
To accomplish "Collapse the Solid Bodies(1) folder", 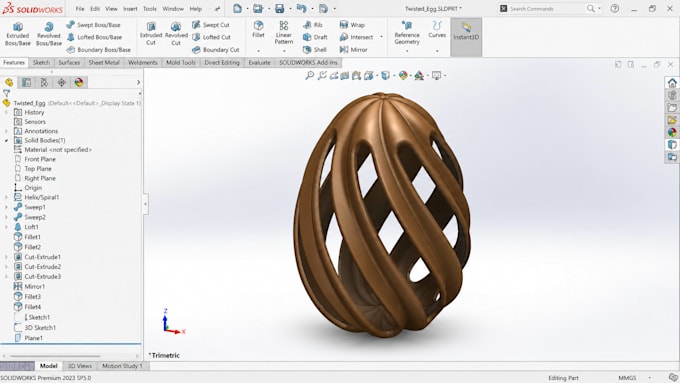I will click(6, 141).
